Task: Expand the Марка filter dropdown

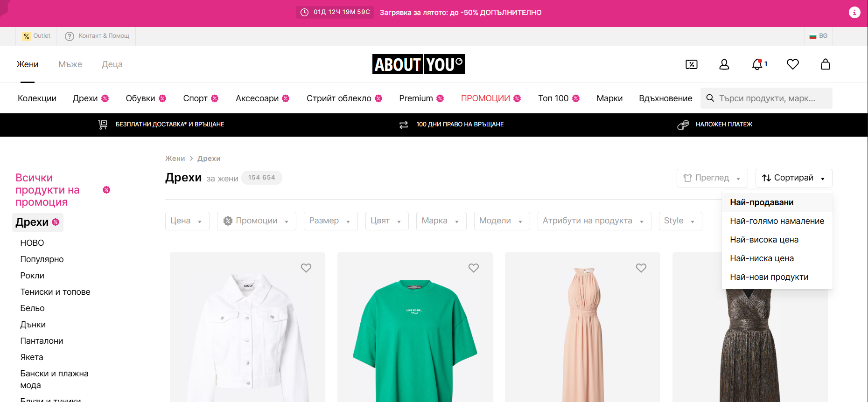Action: (x=440, y=221)
